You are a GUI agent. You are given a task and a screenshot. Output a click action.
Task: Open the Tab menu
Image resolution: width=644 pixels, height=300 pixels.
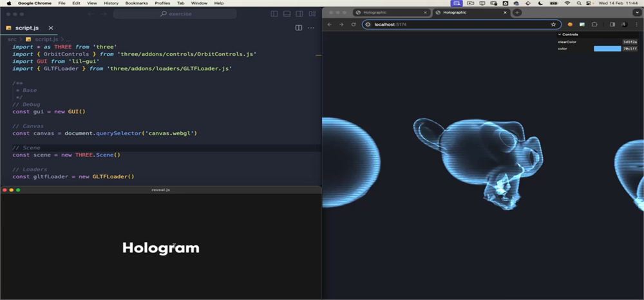point(181,3)
